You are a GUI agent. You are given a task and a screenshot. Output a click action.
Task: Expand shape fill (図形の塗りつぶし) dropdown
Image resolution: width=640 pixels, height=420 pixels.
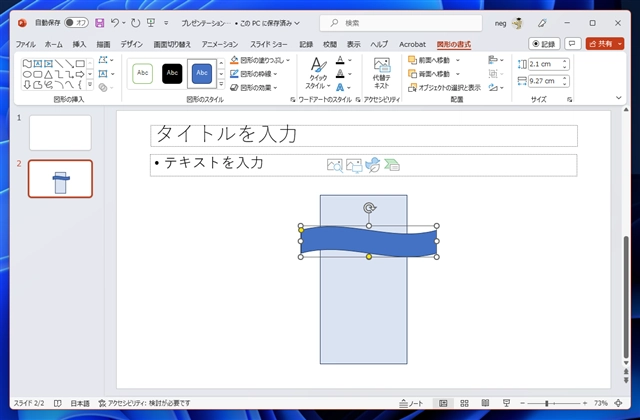(x=288, y=60)
